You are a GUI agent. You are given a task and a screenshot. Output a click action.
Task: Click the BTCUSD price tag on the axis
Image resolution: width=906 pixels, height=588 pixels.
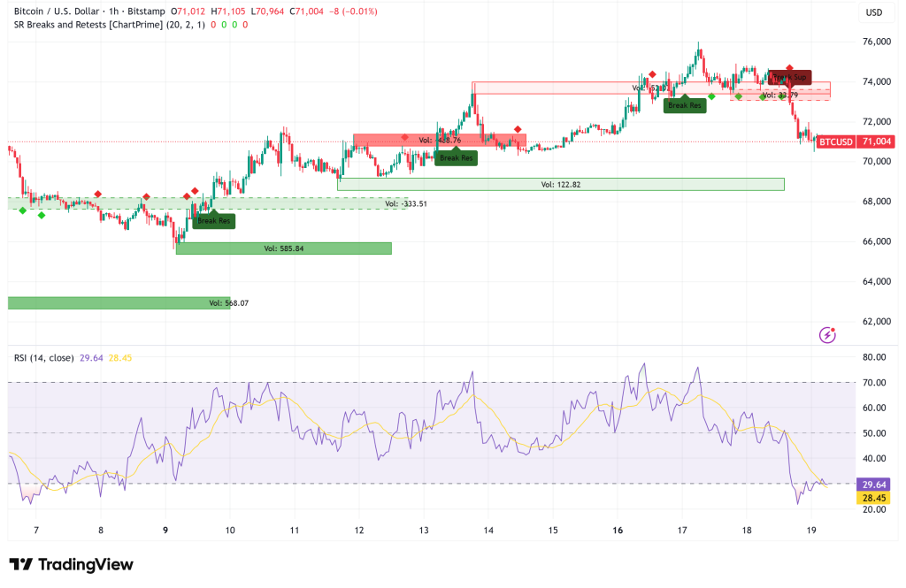coord(836,141)
